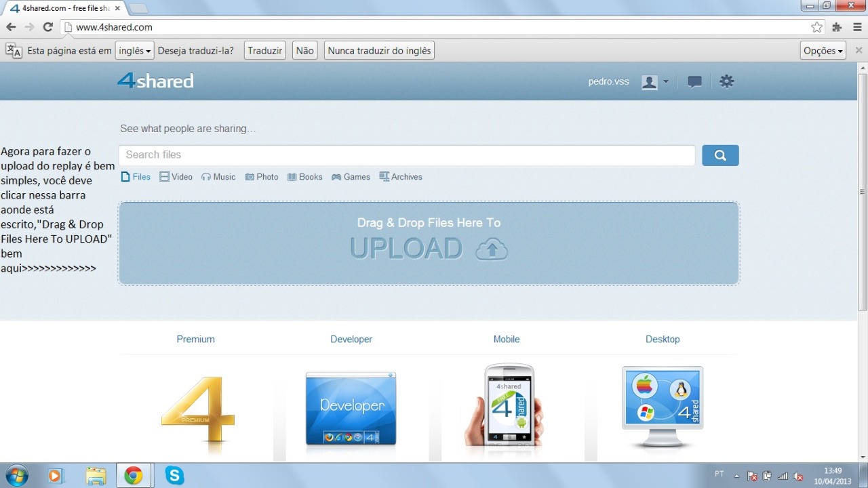This screenshot has width=868, height=488.
Task: Click the Mobile phone image
Action: pos(506,405)
